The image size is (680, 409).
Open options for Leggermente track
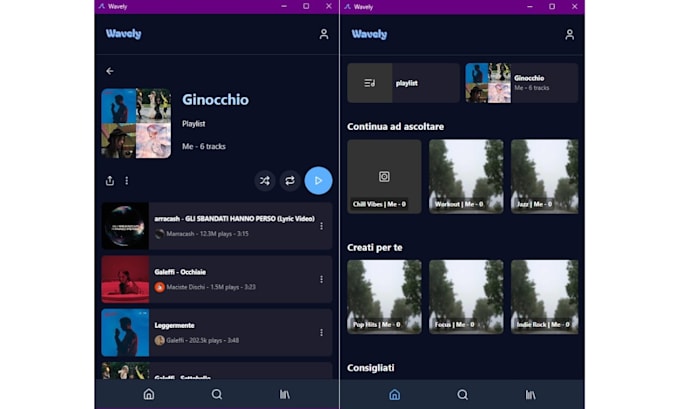coord(321,333)
